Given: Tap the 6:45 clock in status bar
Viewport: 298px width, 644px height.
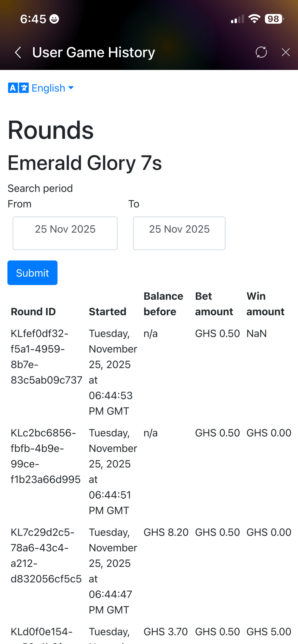Looking at the screenshot, I should coord(33,19).
